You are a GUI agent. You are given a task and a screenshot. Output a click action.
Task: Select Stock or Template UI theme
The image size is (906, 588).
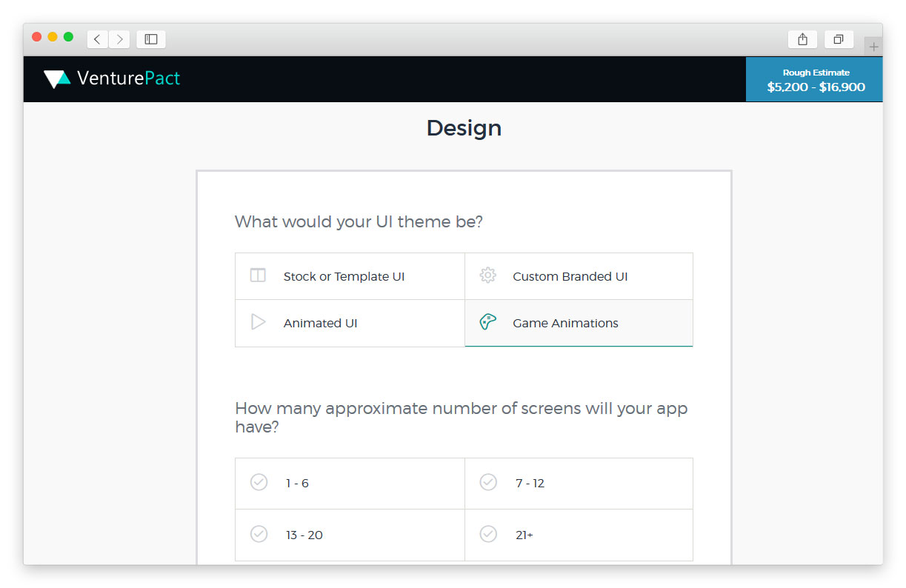344,276
